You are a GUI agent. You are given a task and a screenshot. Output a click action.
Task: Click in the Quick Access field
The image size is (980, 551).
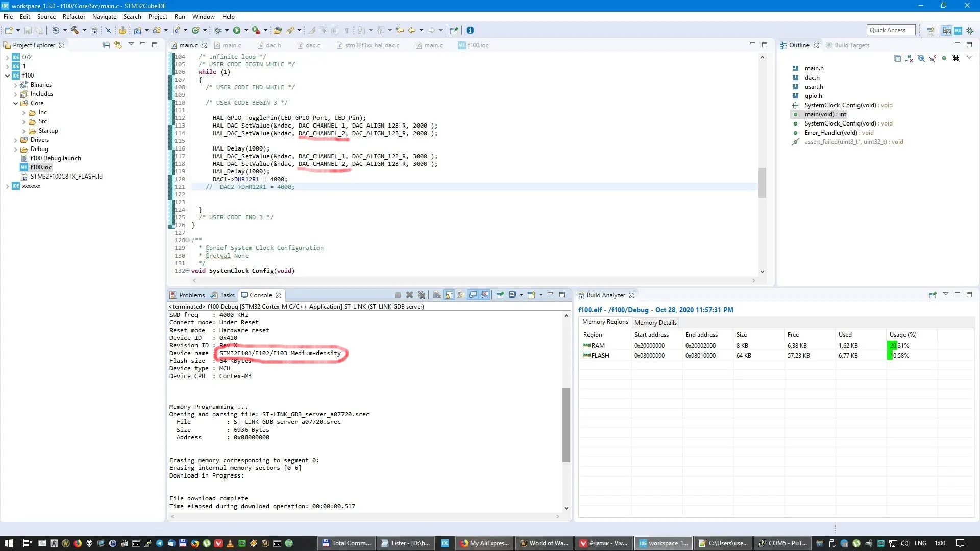[x=890, y=30]
